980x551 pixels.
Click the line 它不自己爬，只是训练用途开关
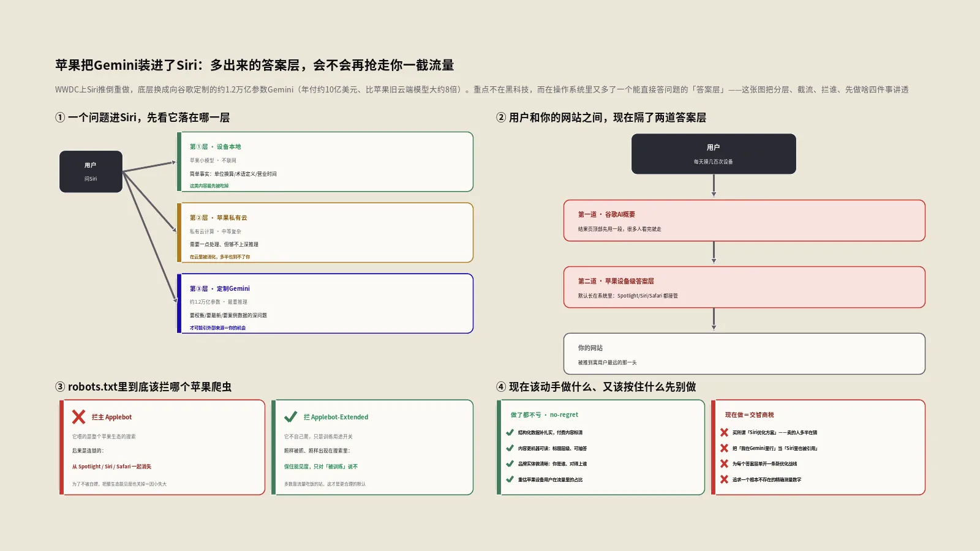point(318,437)
